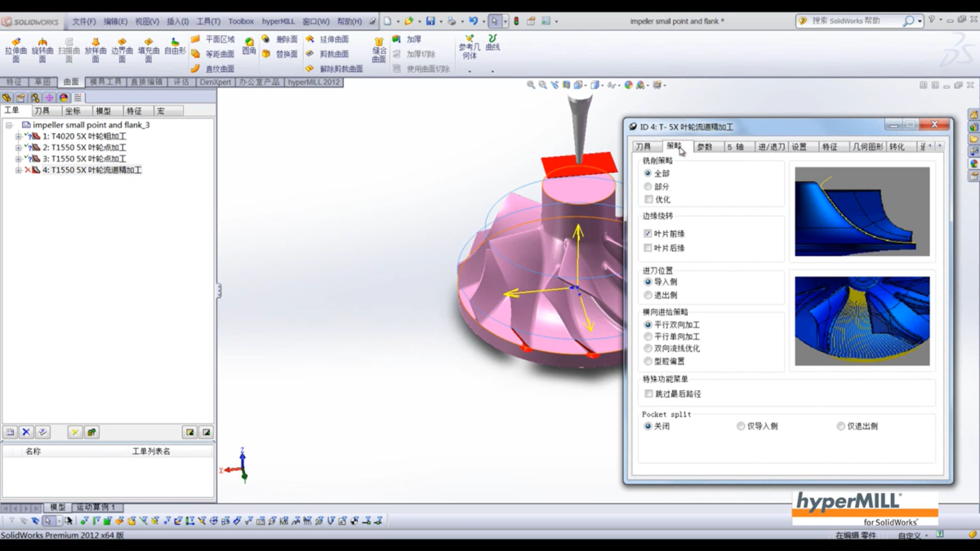Click the 直纹曲面 ruled surface tool
Viewport: 980px width, 551px height.
212,69
